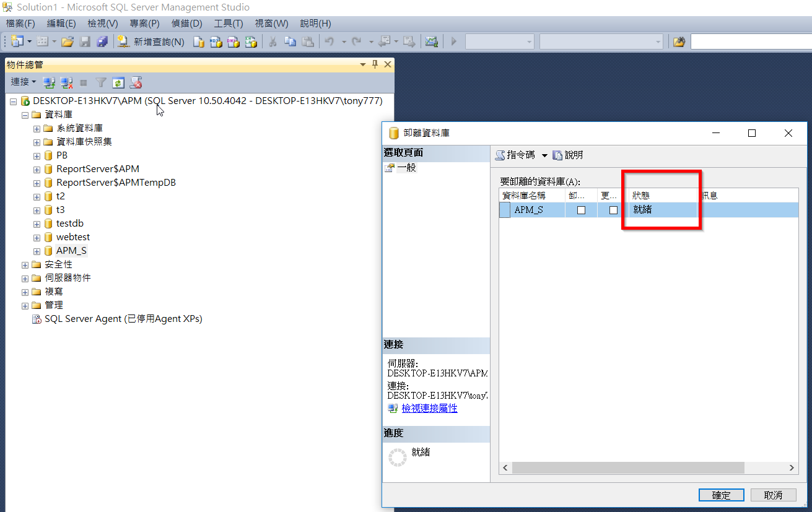The height and width of the screenshot is (512, 812).
Task: Open the 專案(P) menu
Action: click(144, 24)
